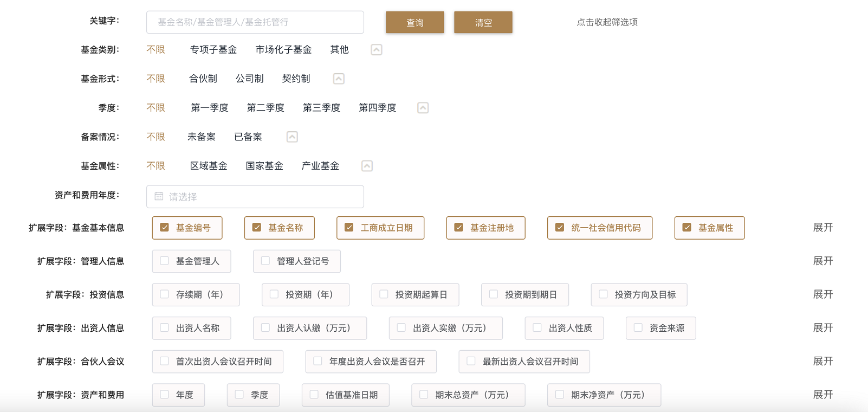Viewport: 868px width, 412px height.
Task: Select 专项子基金 fund category
Action: [213, 50]
